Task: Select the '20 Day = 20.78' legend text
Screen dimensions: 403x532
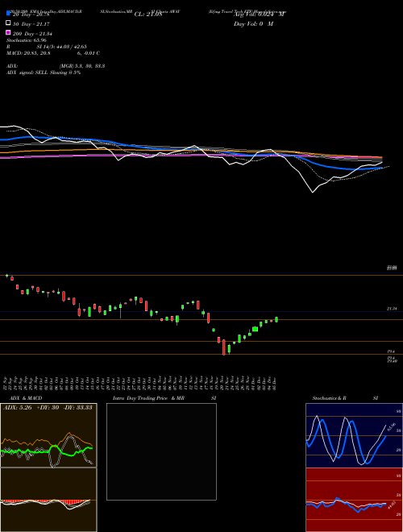Action: 31,15
